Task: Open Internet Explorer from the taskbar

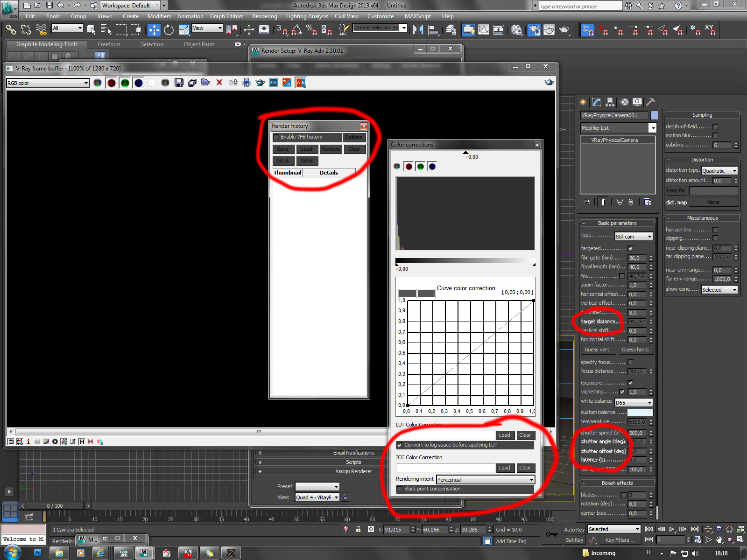Action: [x=100, y=553]
